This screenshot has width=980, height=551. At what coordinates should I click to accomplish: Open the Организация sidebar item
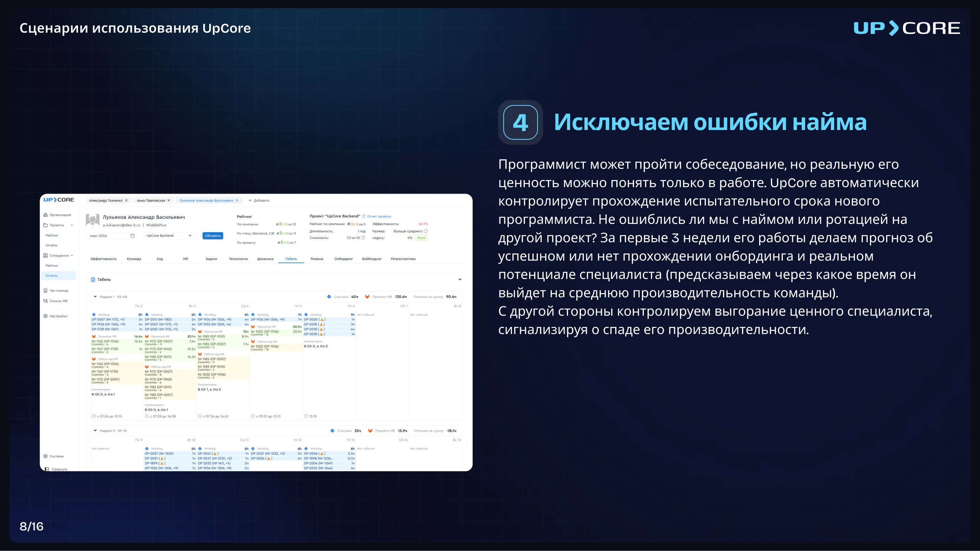coord(57,215)
